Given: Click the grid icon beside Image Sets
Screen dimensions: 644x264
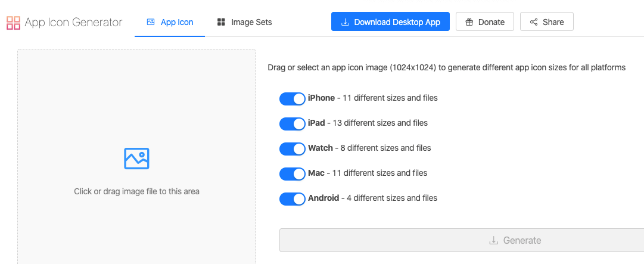Looking at the screenshot, I should [221, 22].
